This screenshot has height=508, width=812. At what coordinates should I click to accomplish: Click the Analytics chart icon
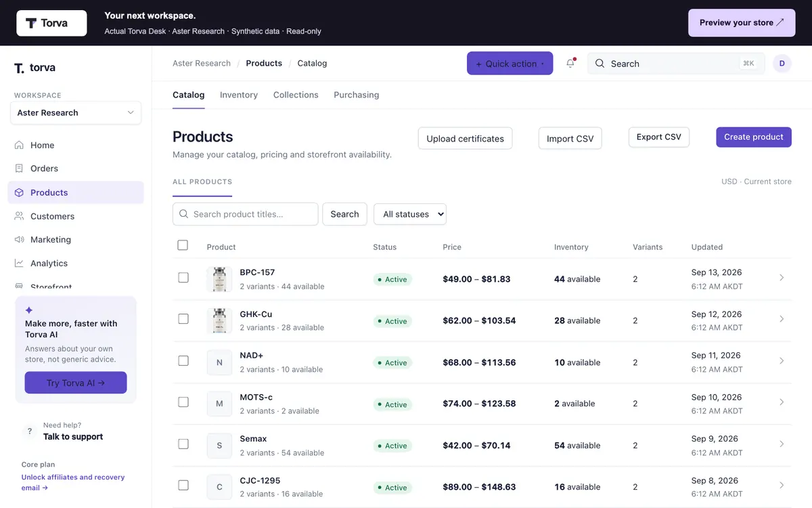click(19, 263)
